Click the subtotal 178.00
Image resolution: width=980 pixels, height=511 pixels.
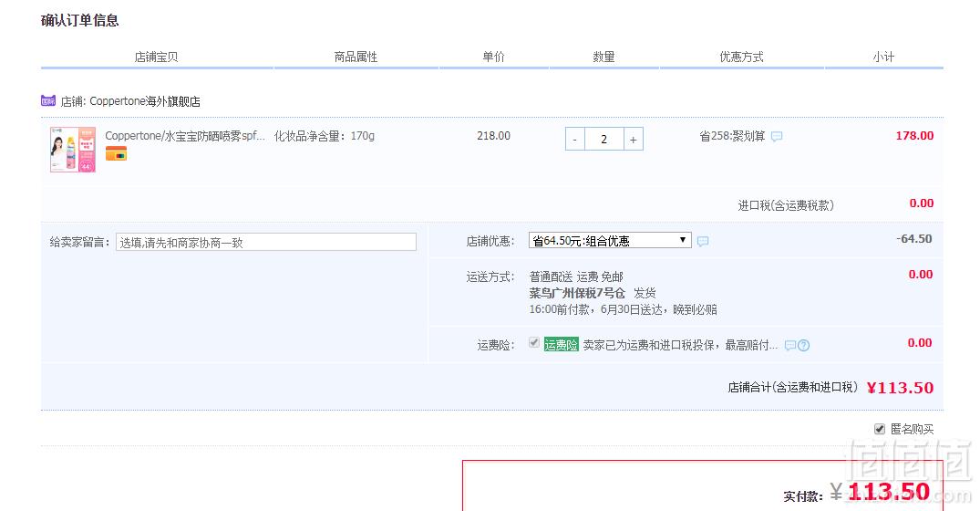point(914,136)
